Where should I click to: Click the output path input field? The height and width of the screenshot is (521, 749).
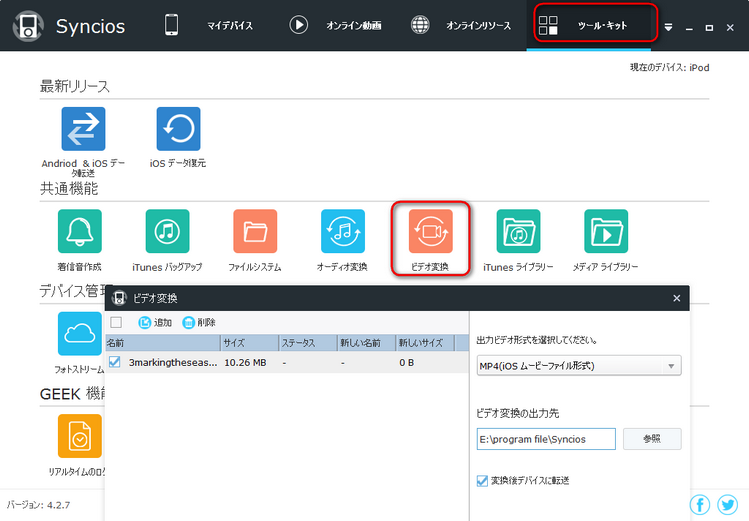[546, 439]
